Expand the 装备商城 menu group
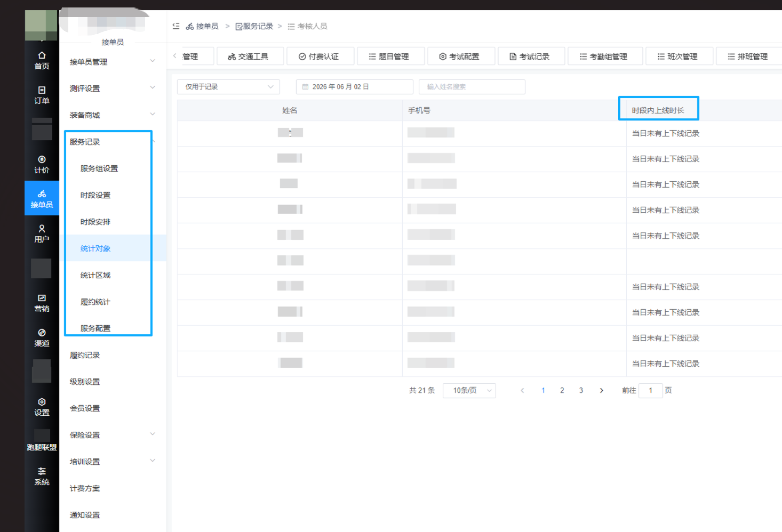 pos(113,115)
